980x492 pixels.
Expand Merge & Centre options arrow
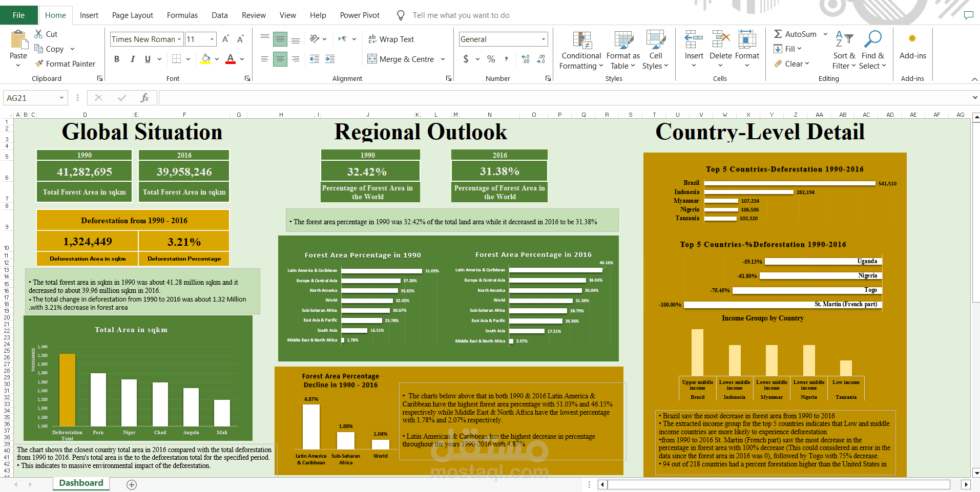443,59
